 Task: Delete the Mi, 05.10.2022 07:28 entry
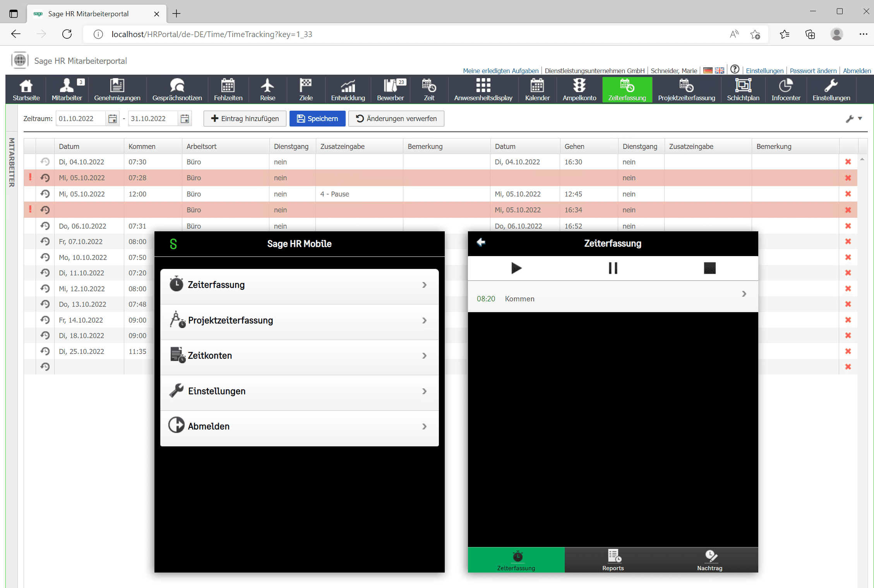click(848, 178)
